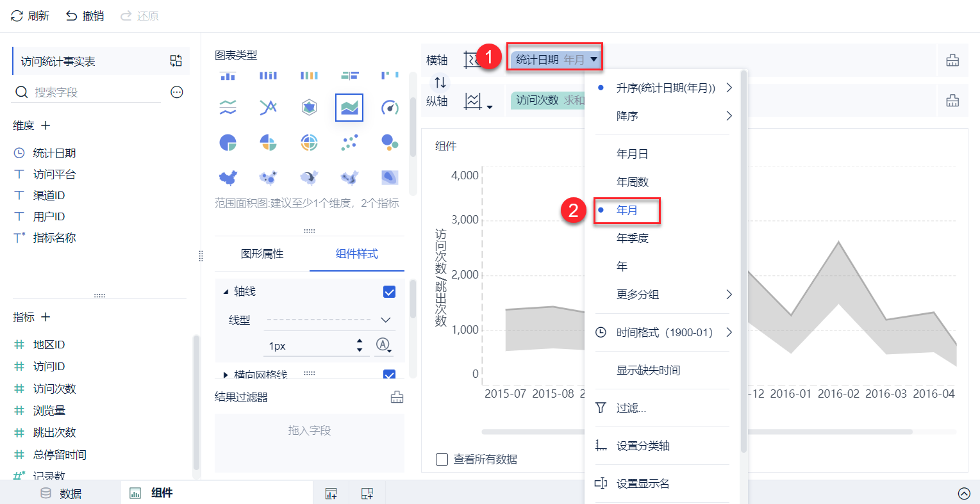Screen dimensions: 980x504
Task: Switch the data table for 访问统计事实表
Action: click(176, 61)
